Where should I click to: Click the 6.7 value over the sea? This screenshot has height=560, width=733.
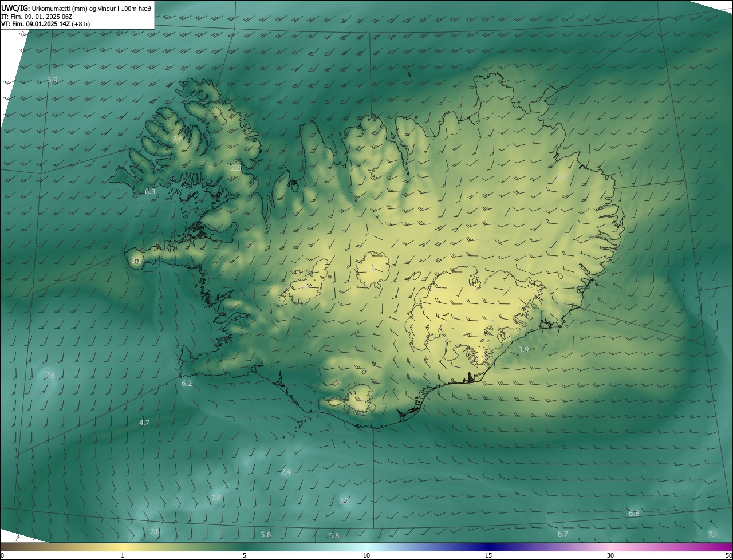tap(563, 534)
